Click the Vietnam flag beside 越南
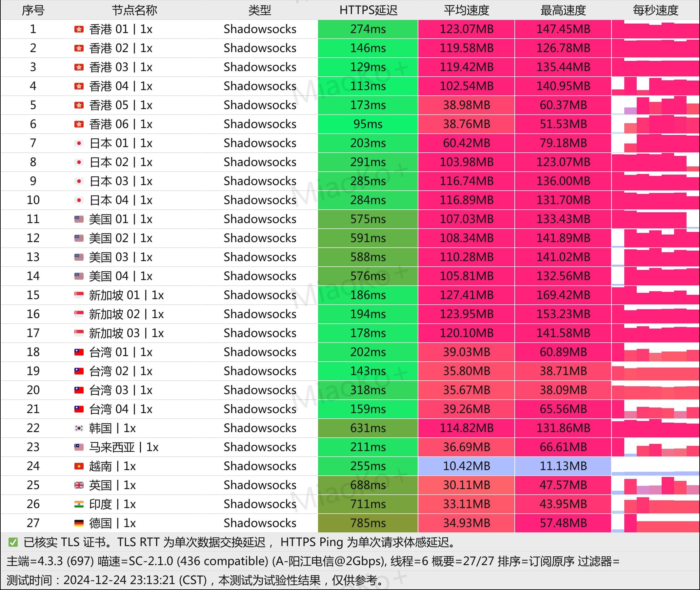Viewport: 700px width, 590px height. coord(79,466)
